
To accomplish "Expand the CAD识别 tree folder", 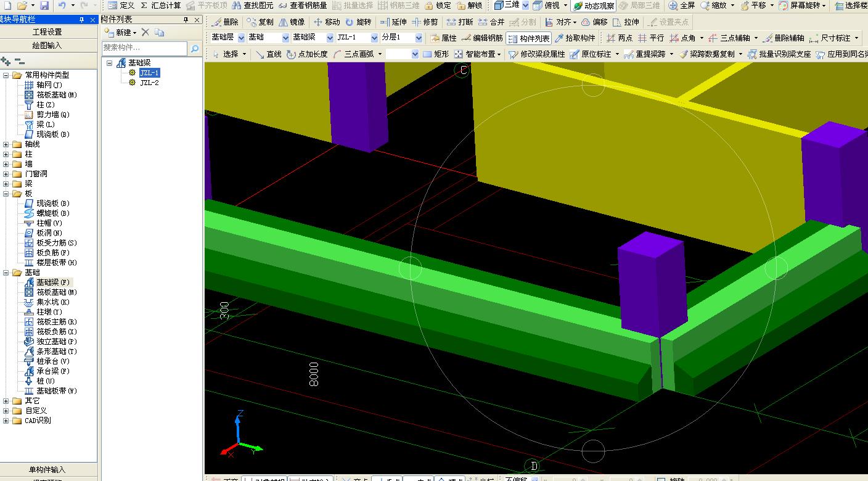I will [6, 421].
